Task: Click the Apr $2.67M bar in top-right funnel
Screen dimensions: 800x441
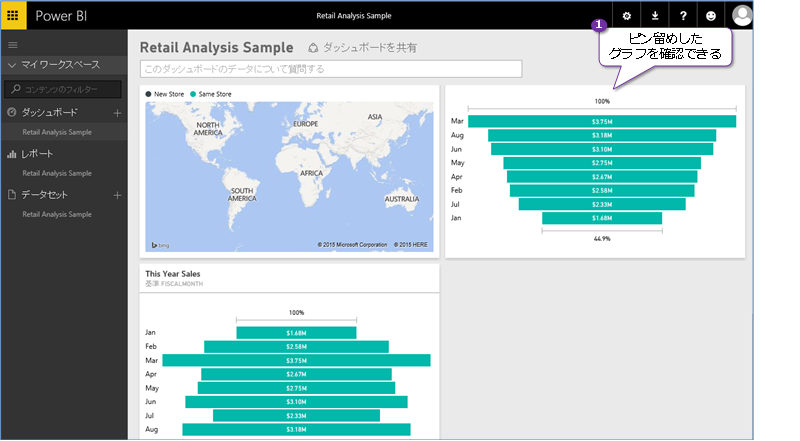Action: click(602, 177)
